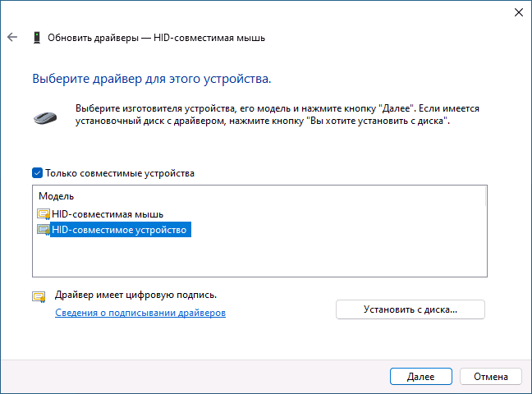This screenshot has height=394, width=532.
Task: Cancel with the Отмена button
Action: [491, 377]
